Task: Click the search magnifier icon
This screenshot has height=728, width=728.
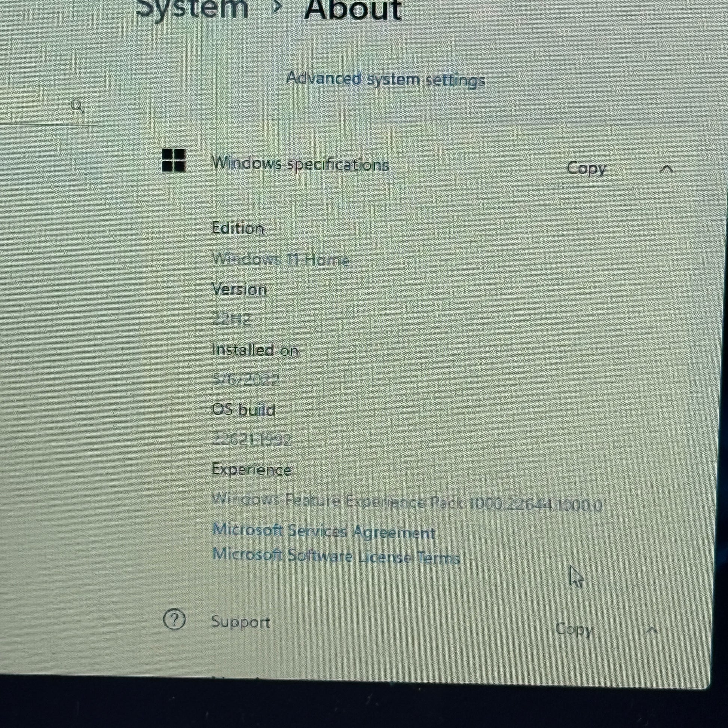Action: [x=77, y=106]
